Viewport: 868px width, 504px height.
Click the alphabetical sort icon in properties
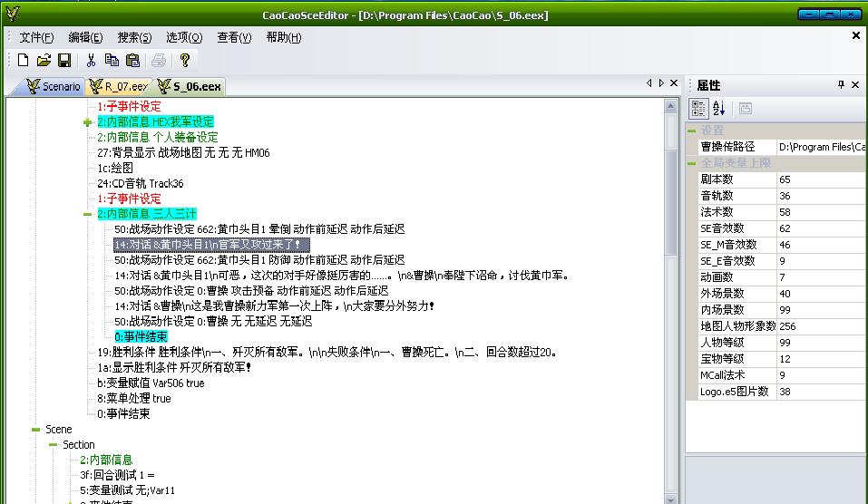[x=718, y=109]
